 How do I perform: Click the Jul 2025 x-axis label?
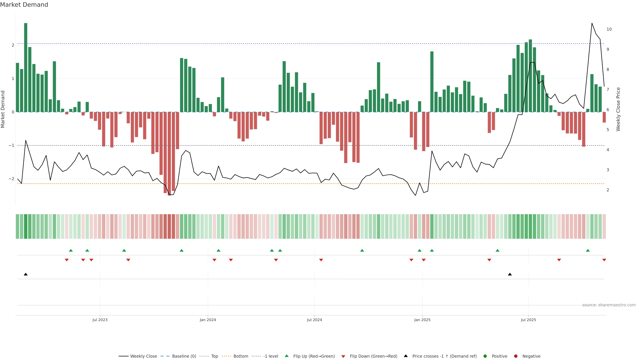pos(528,320)
